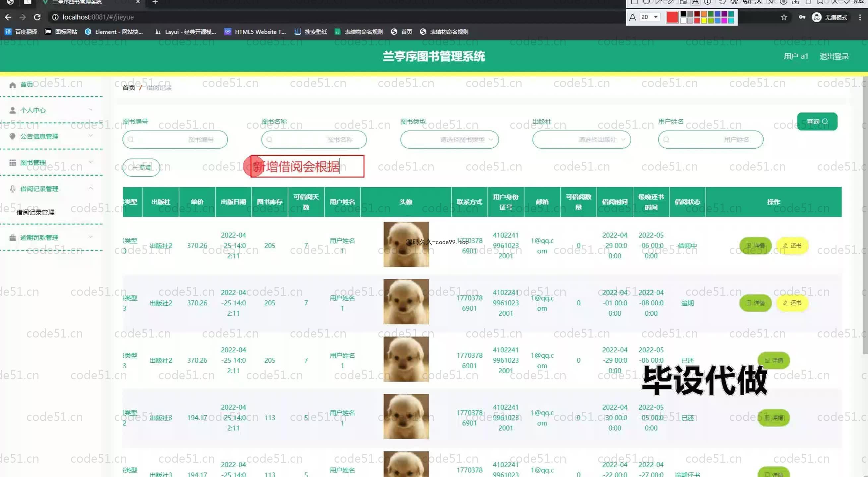868x477 pixels.
Task: Focus the 用户姓名 search input
Action: click(x=710, y=139)
